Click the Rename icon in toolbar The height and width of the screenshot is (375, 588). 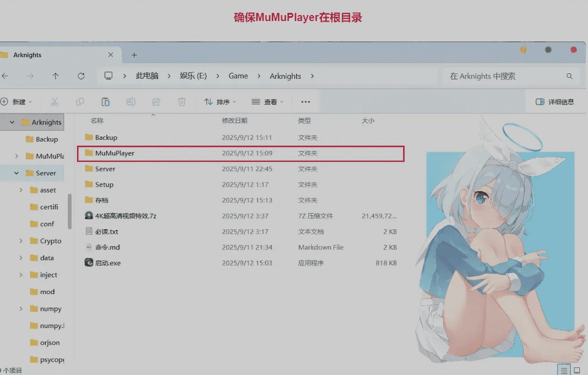130,102
